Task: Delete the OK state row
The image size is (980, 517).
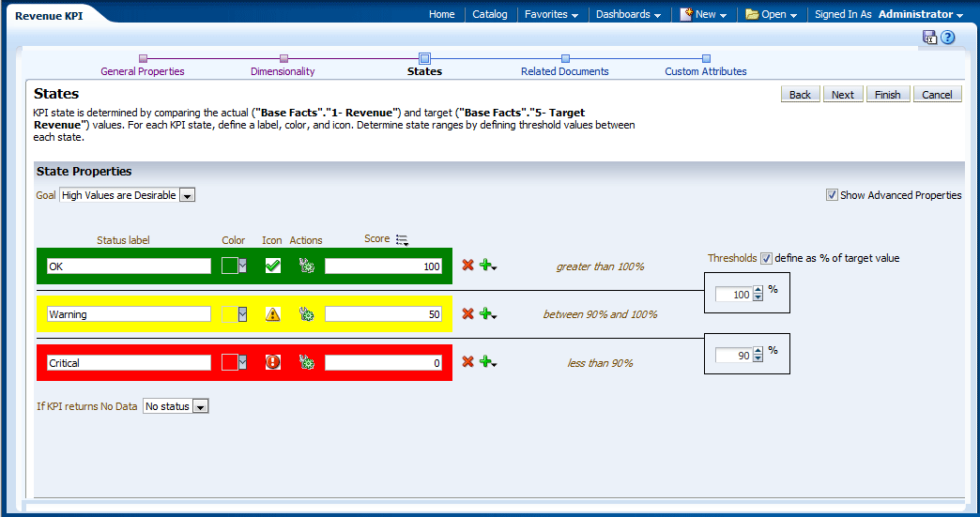Action: tap(467, 266)
